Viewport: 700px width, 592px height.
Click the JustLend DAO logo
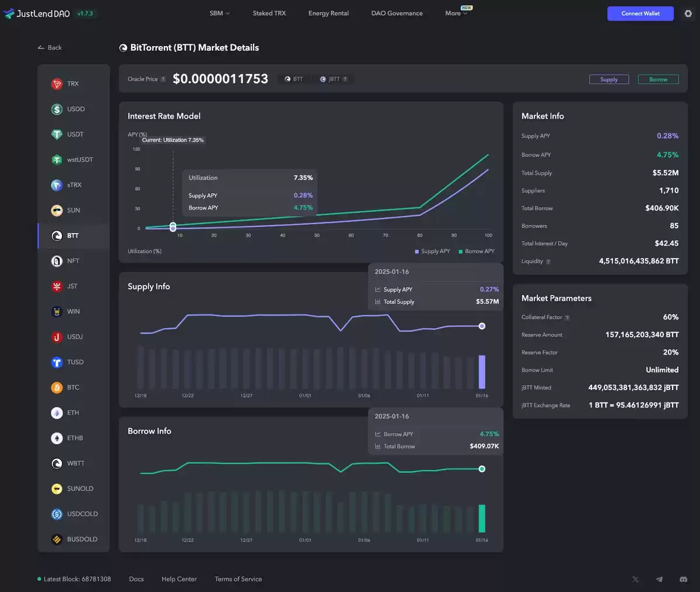click(37, 13)
